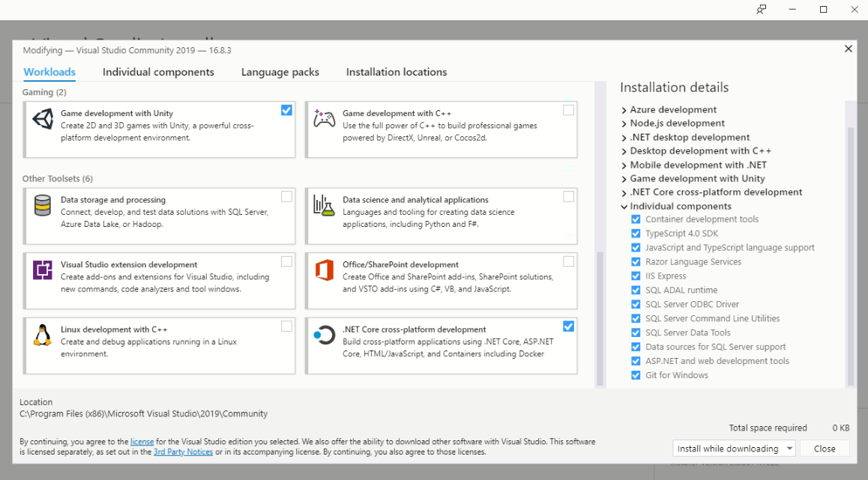Image resolution: width=868 pixels, height=480 pixels.
Task: Click the .NET Core circular icon
Action: coord(325,335)
